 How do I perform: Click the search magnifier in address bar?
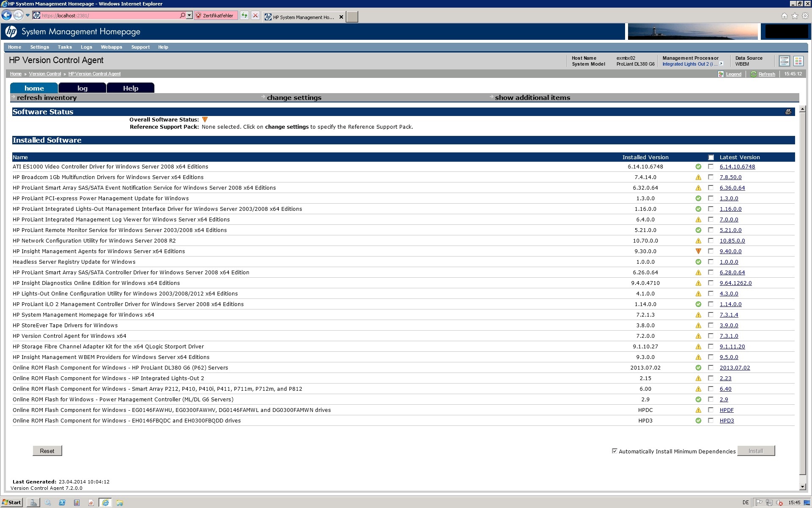[x=182, y=15]
